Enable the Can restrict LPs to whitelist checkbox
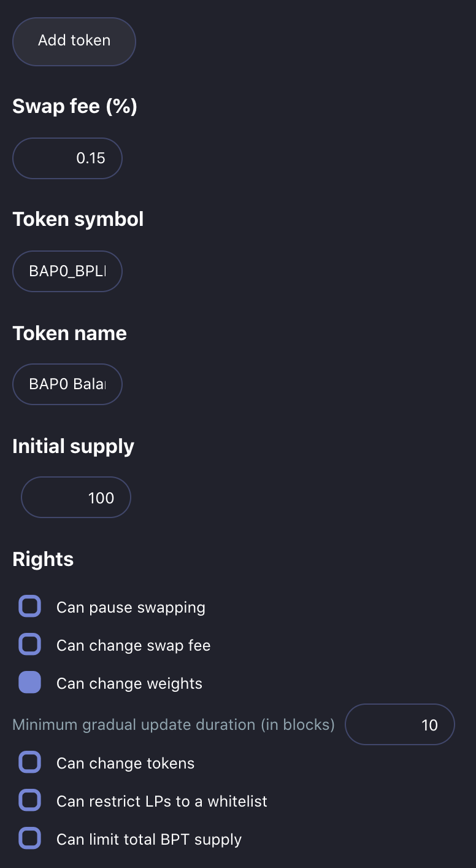 point(30,800)
